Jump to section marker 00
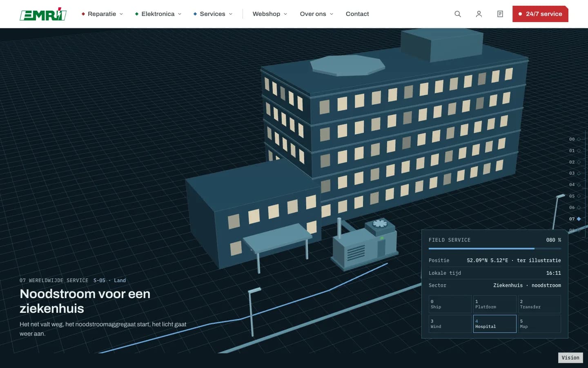Viewport: 588px width, 368px height. 575,139
